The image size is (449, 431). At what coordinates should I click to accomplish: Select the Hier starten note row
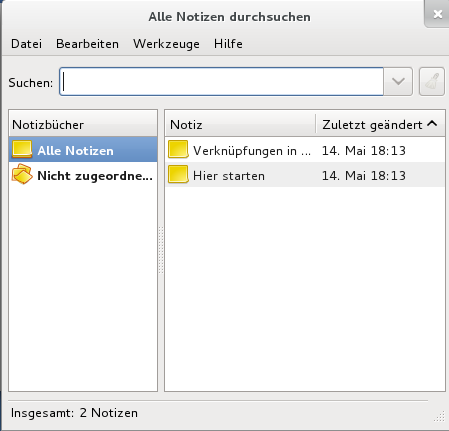pos(305,175)
